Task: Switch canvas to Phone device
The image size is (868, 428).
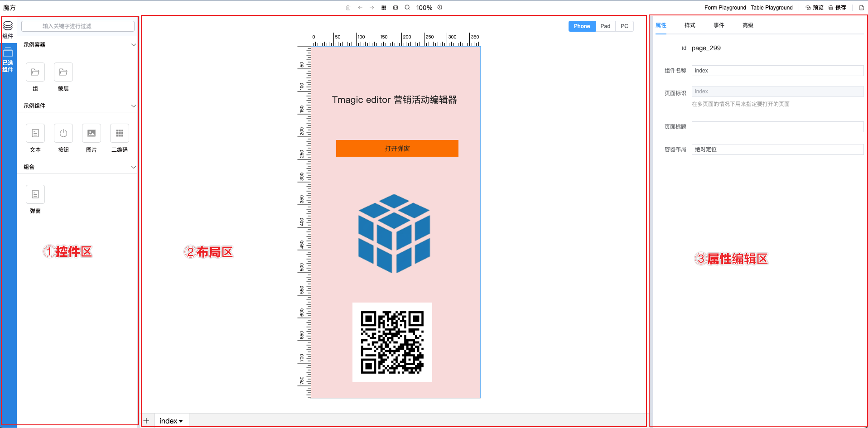Action: (582, 26)
